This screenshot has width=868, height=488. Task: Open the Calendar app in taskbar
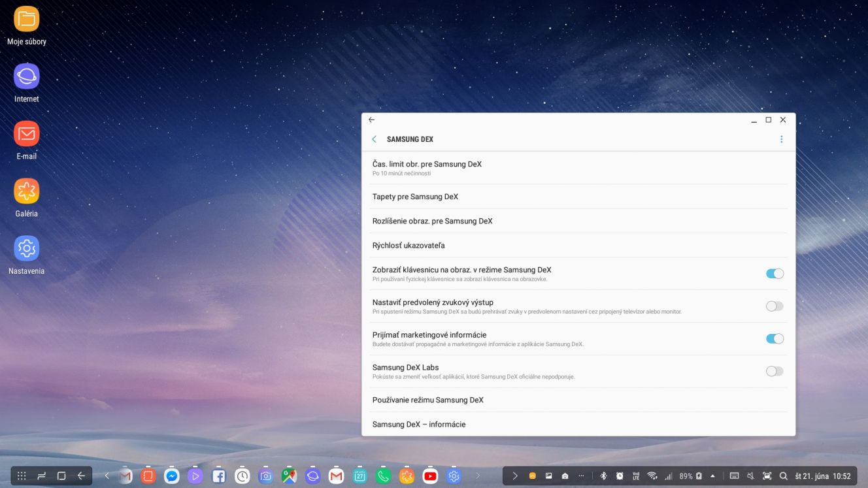coord(360,476)
